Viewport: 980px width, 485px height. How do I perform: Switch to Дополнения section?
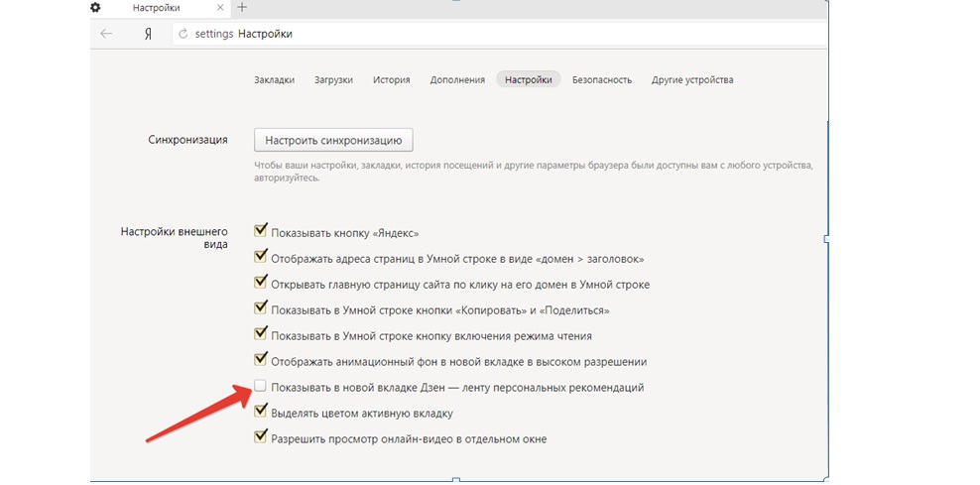tap(457, 80)
